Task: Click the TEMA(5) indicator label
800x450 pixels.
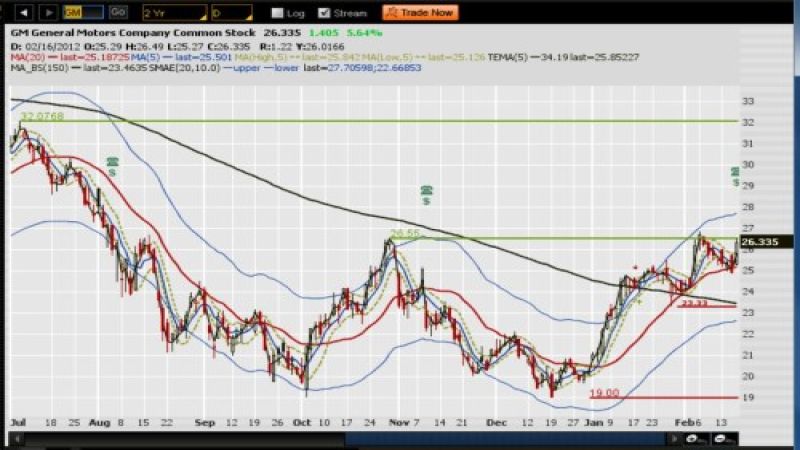Action: pos(508,57)
